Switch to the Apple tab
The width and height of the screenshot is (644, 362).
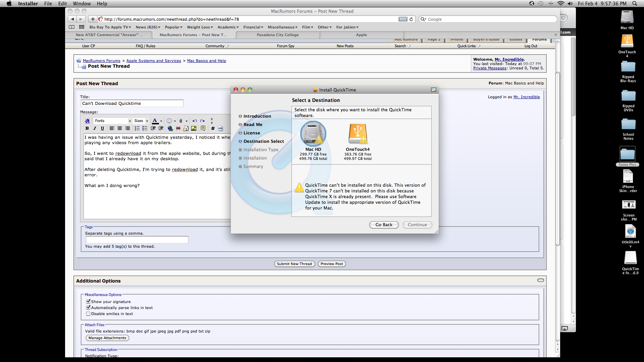point(362,35)
